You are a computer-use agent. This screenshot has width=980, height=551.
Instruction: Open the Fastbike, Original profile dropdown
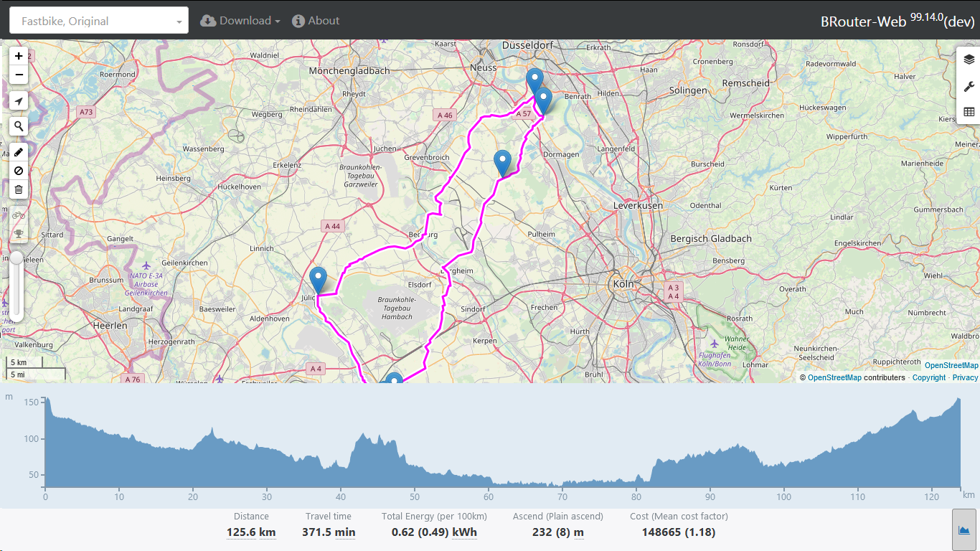tap(99, 21)
